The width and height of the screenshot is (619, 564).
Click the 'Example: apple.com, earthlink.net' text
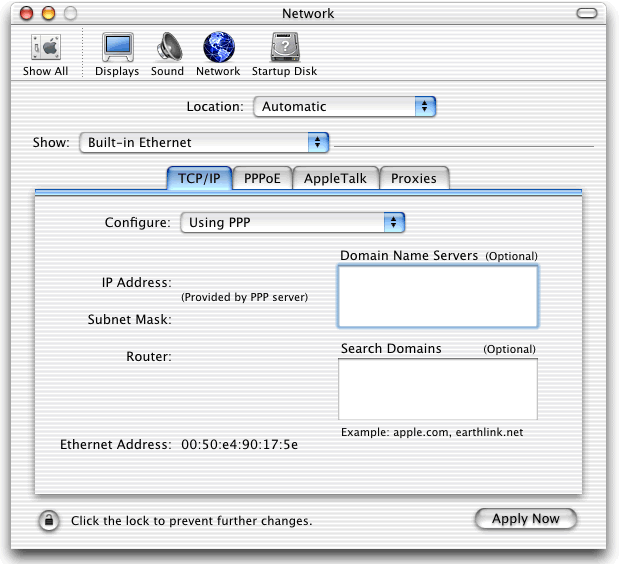click(x=432, y=433)
